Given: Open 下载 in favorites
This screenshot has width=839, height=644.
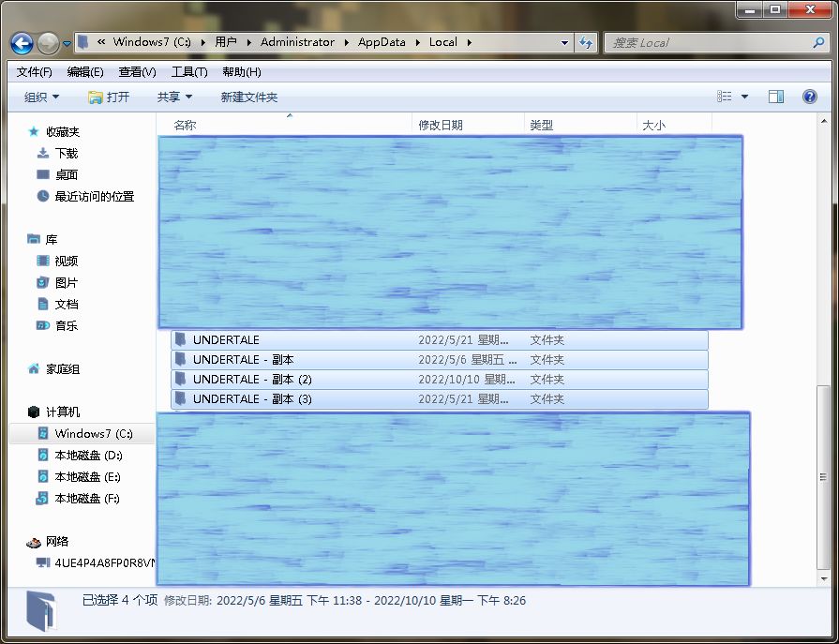Looking at the screenshot, I should pyautogui.click(x=67, y=154).
